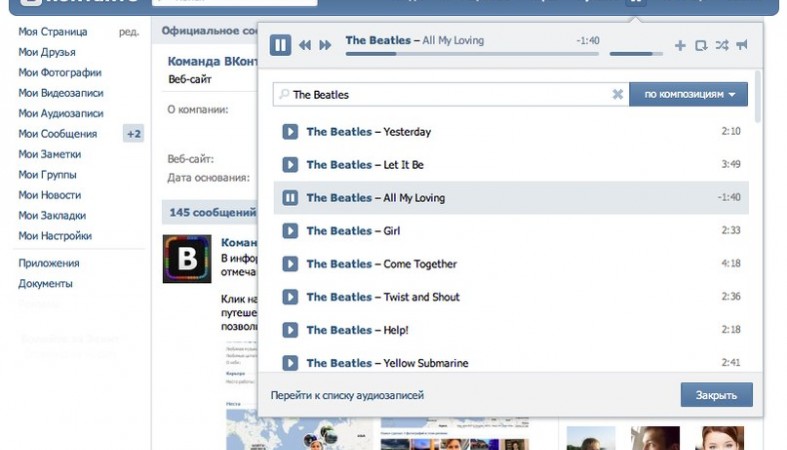Screen dimensions: 787x450
Task: Select the Come Together track title
Action: [x=420, y=264]
